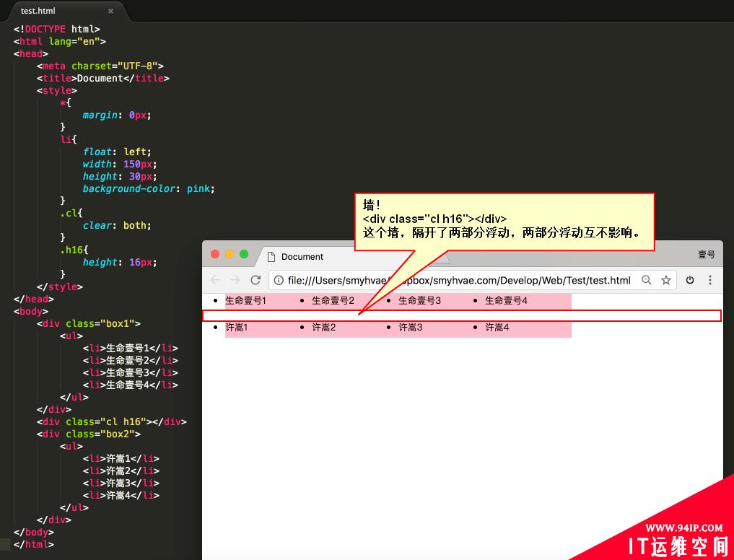Click the clear: both code line
Viewport: 734px width, 560px height.
tap(117, 225)
